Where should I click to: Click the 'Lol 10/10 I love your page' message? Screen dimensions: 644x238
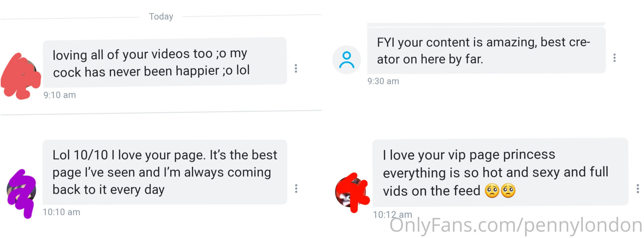click(x=165, y=172)
